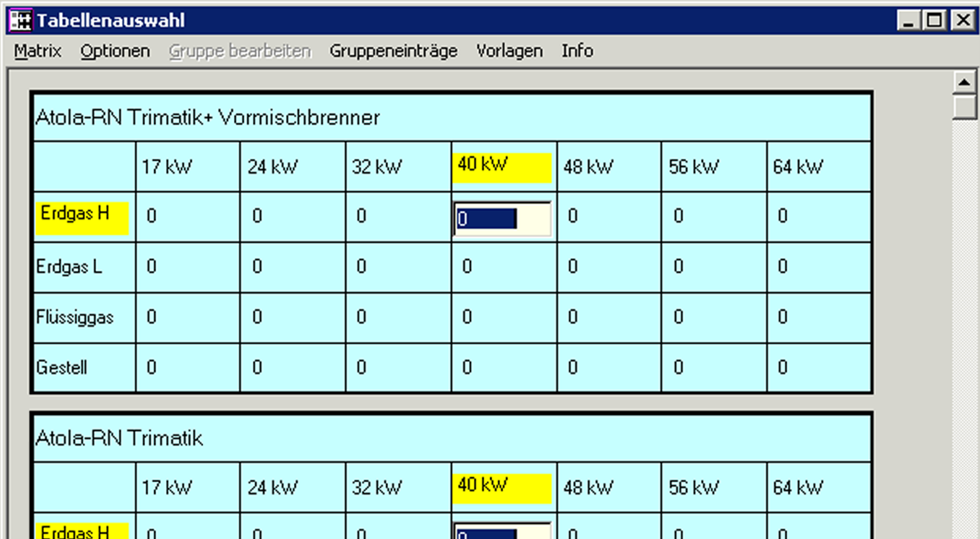Maximize the Tabellenauswahl window
Screen dimensions: 980x539
tap(935, 20)
